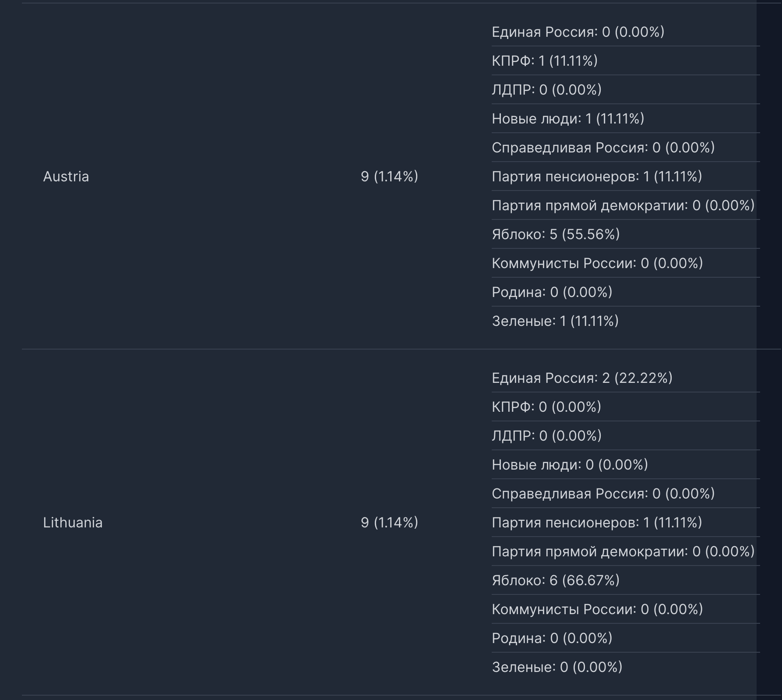
Task: Select 'КПРФ: 1 (11.11%)' in Austria's row
Action: 545,61
